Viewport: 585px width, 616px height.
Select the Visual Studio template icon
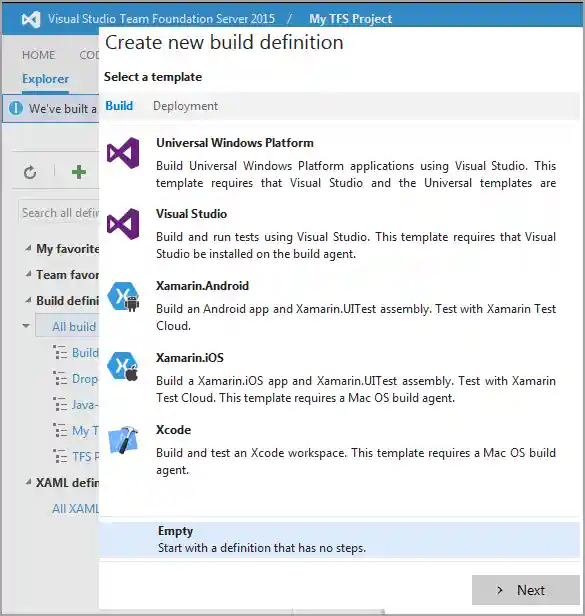pos(123,224)
